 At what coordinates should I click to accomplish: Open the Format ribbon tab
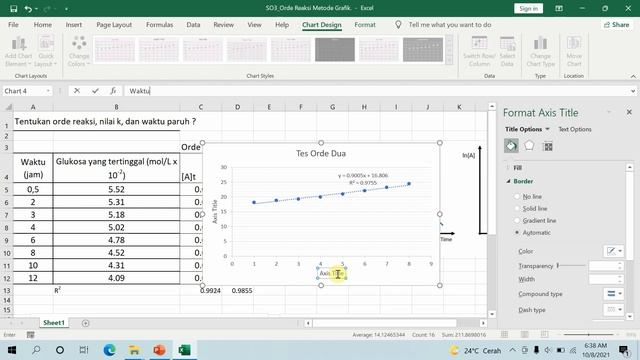point(365,24)
